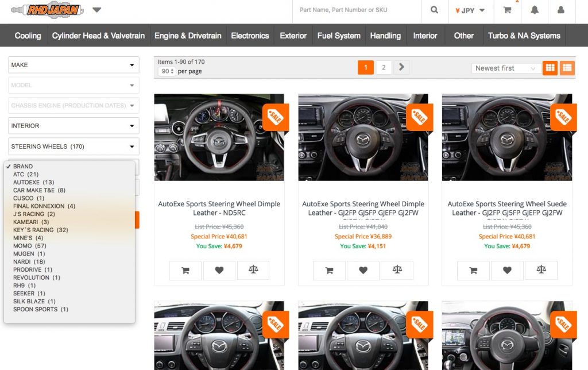Open the Other menu
The height and width of the screenshot is (370, 588).
464,36
